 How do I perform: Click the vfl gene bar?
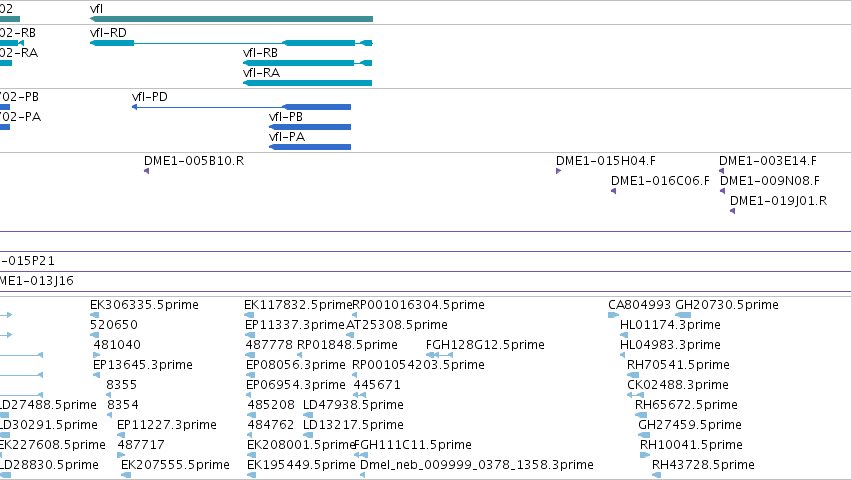click(x=231, y=19)
